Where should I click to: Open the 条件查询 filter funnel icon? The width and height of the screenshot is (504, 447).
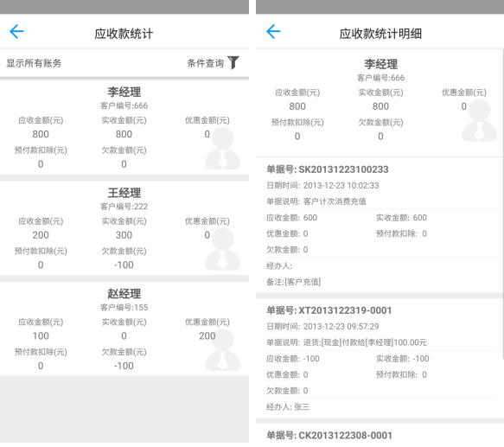pyautogui.click(x=233, y=63)
